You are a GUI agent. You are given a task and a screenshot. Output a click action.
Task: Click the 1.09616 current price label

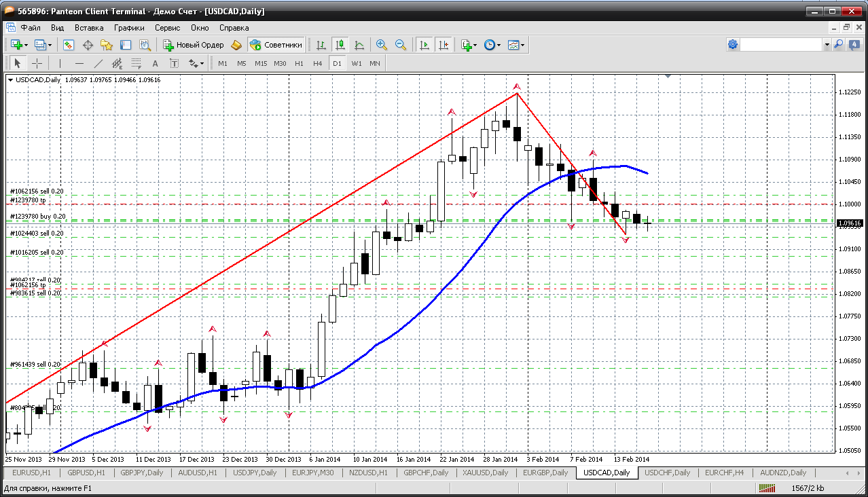tap(850, 223)
